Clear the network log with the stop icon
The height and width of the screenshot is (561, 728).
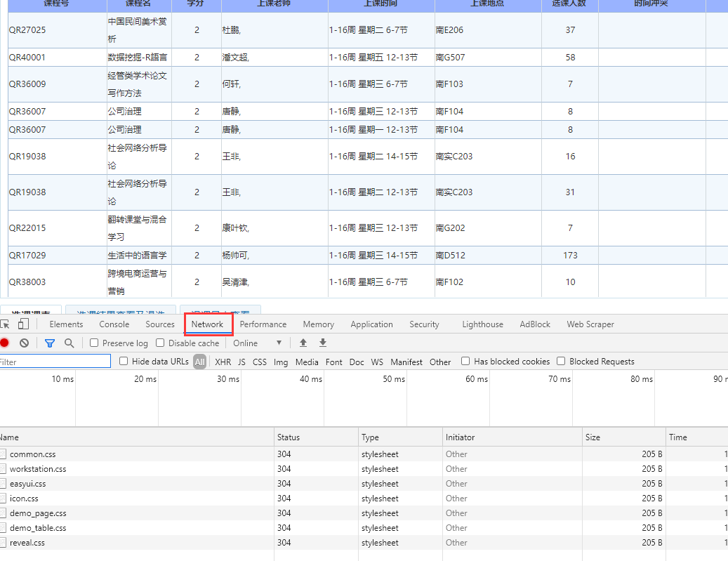point(25,343)
